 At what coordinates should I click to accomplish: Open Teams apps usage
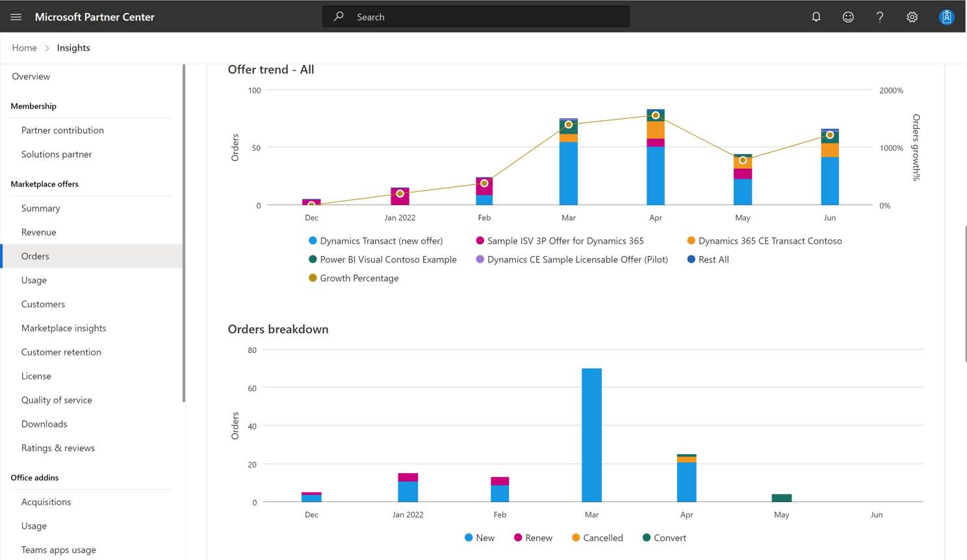58,550
